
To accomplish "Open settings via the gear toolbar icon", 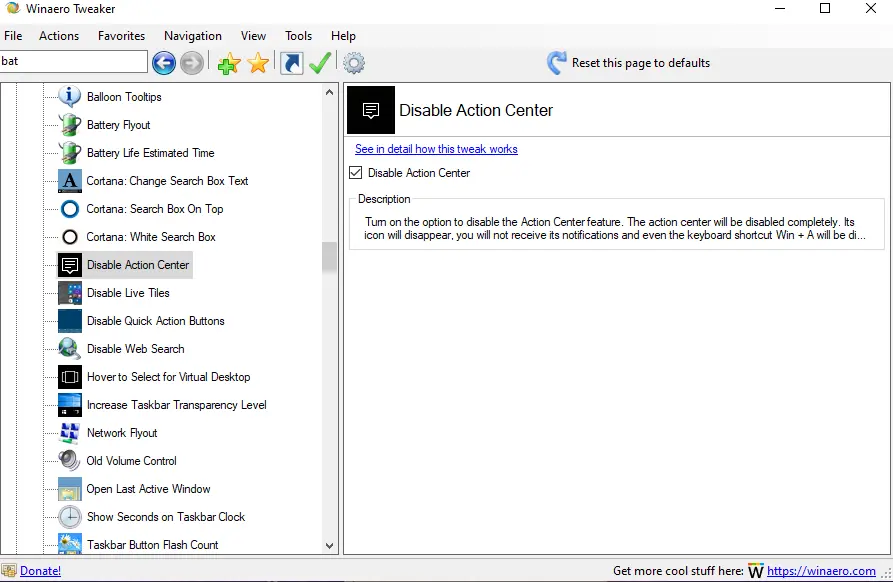I will [x=354, y=63].
